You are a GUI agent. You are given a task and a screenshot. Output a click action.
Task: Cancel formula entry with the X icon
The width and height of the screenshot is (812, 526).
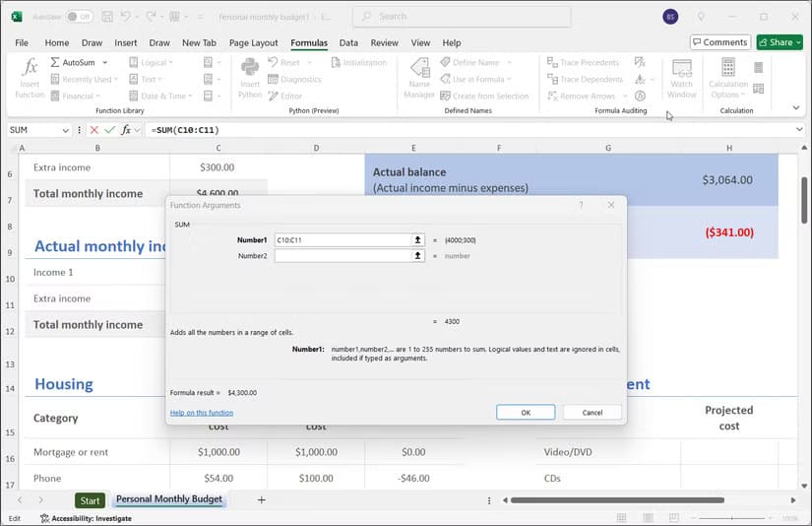[94, 130]
